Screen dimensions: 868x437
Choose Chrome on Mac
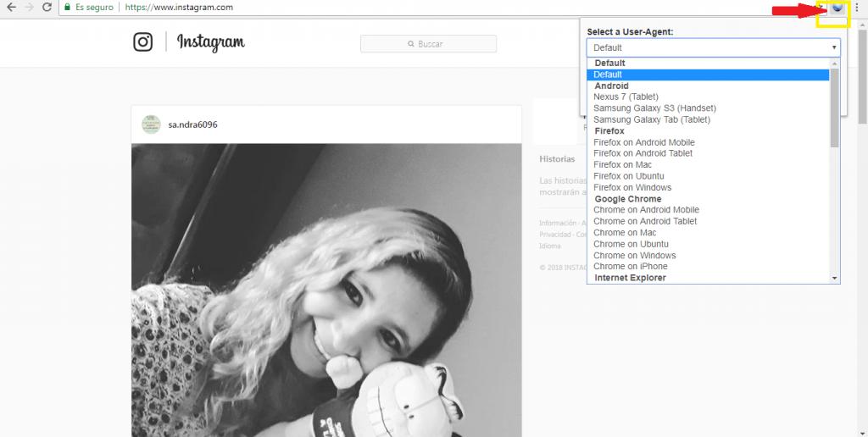point(708,232)
